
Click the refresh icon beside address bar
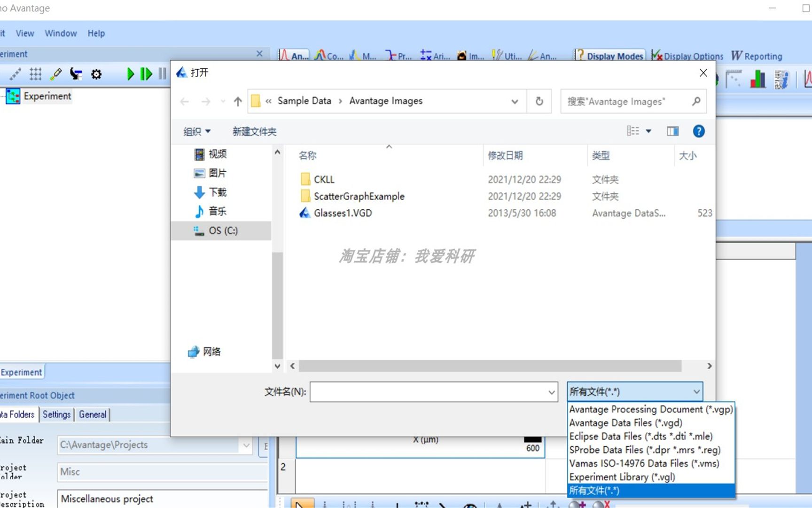pyautogui.click(x=539, y=101)
